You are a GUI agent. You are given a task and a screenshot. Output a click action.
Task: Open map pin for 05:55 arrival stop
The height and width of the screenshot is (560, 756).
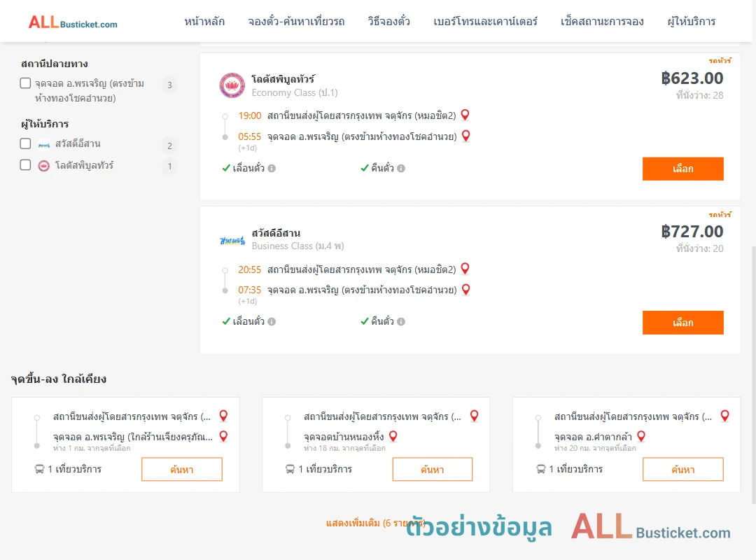point(466,136)
